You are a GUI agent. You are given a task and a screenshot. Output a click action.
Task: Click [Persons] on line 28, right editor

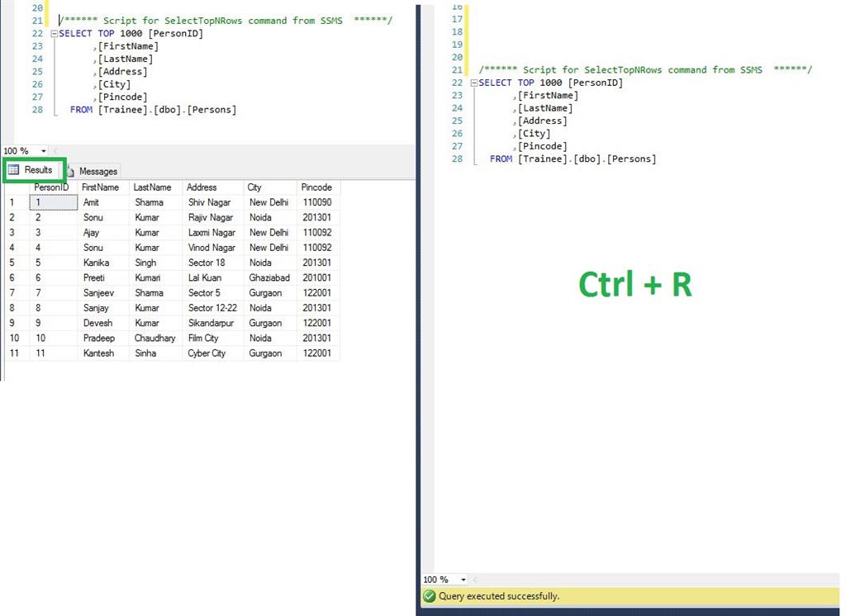(x=631, y=159)
